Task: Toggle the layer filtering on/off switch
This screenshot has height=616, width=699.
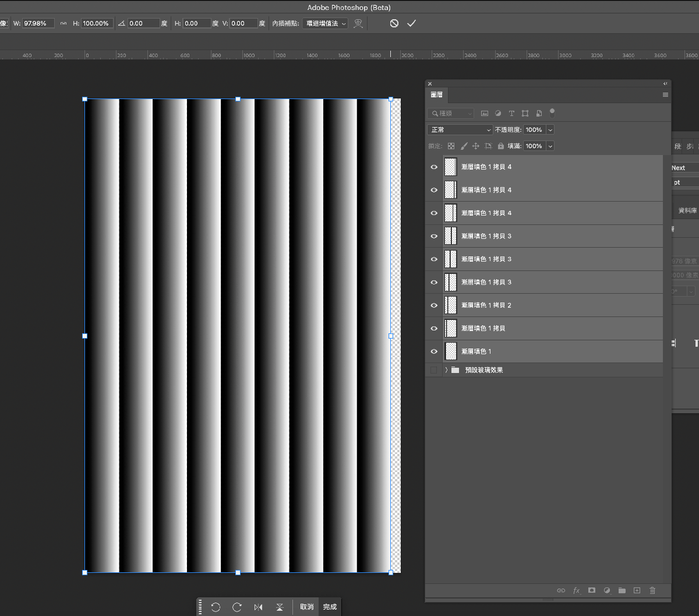Action: pyautogui.click(x=552, y=112)
